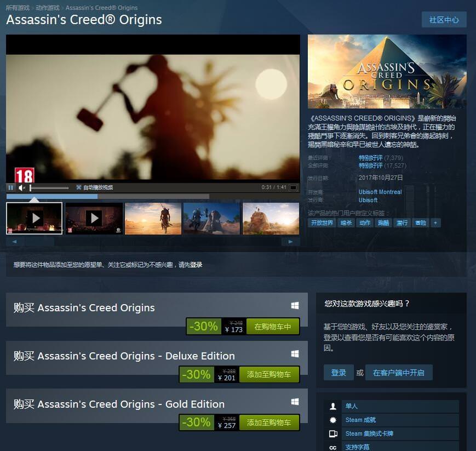Toggle autoplay videos checkbox

(x=79, y=187)
